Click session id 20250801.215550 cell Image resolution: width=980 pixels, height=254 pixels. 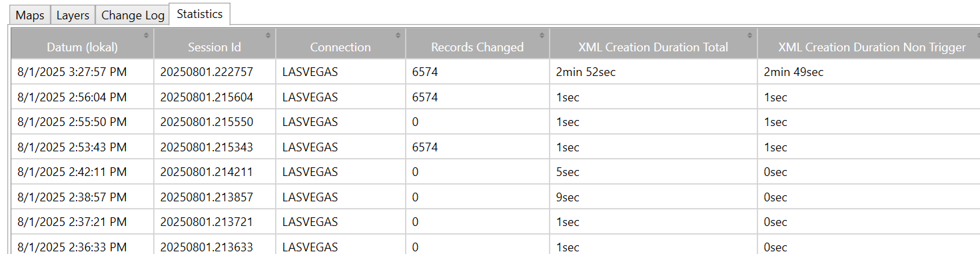pyautogui.click(x=215, y=122)
